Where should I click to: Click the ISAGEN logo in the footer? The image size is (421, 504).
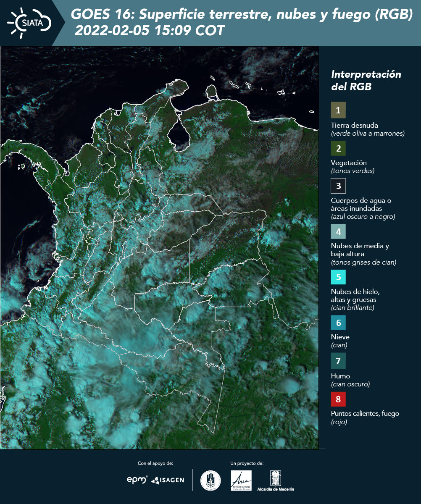point(168,480)
